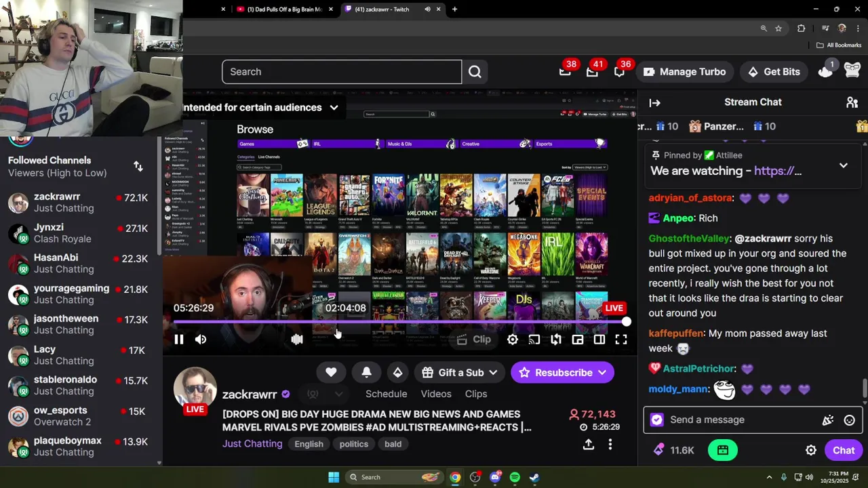Open the user profile avatar menu

click(852, 71)
